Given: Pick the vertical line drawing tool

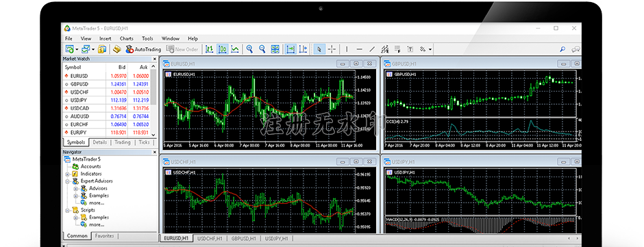Looking at the screenshot, I should tap(347, 49).
